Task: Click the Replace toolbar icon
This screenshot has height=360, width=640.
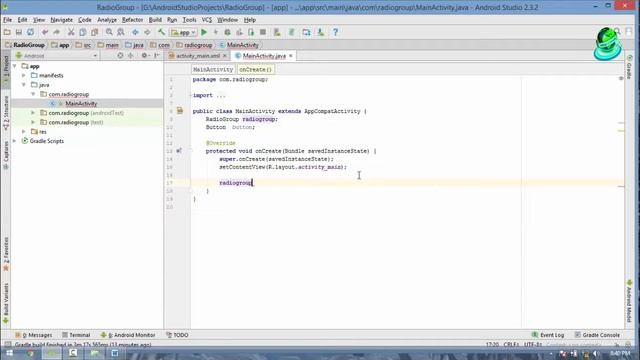Action: [121, 32]
